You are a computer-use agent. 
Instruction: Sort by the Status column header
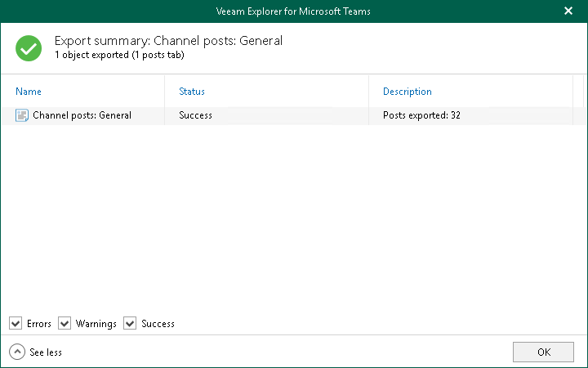coord(192,92)
